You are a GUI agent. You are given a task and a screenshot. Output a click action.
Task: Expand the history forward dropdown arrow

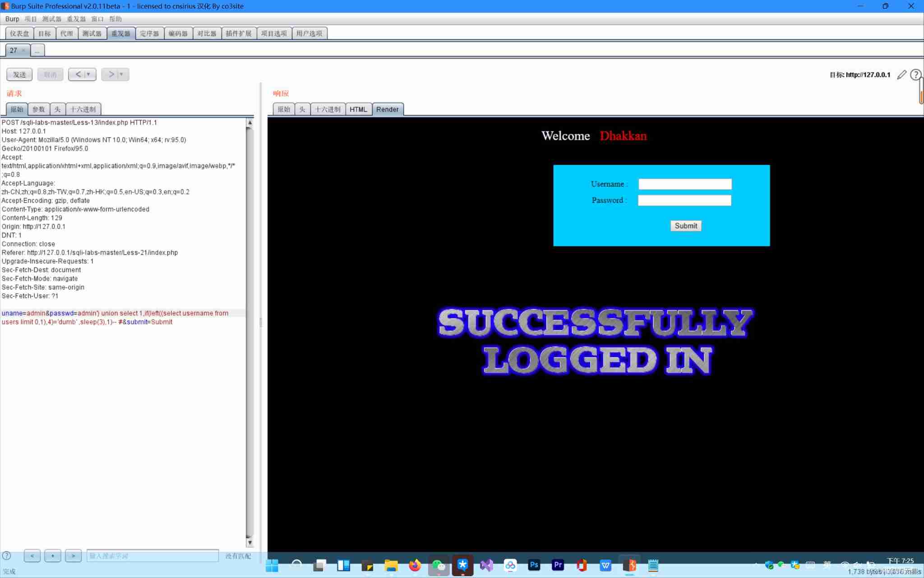point(121,75)
